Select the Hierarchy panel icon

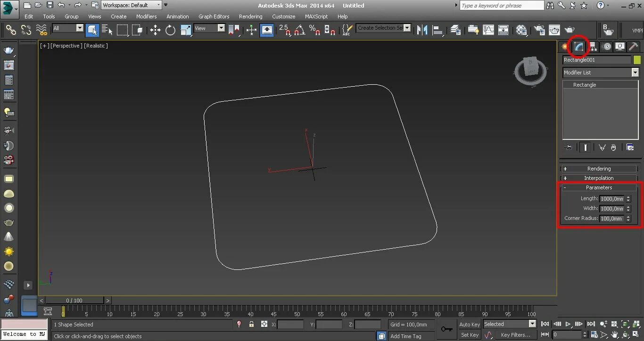(593, 46)
